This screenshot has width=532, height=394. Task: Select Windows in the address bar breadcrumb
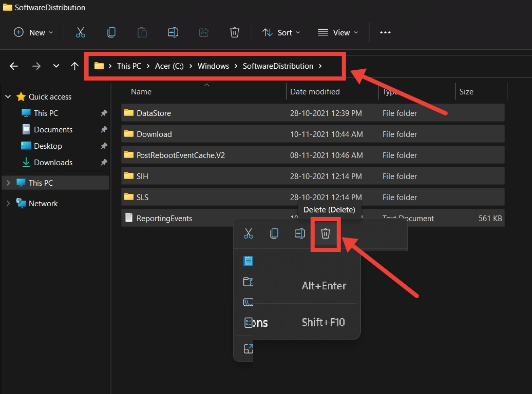[x=213, y=66]
